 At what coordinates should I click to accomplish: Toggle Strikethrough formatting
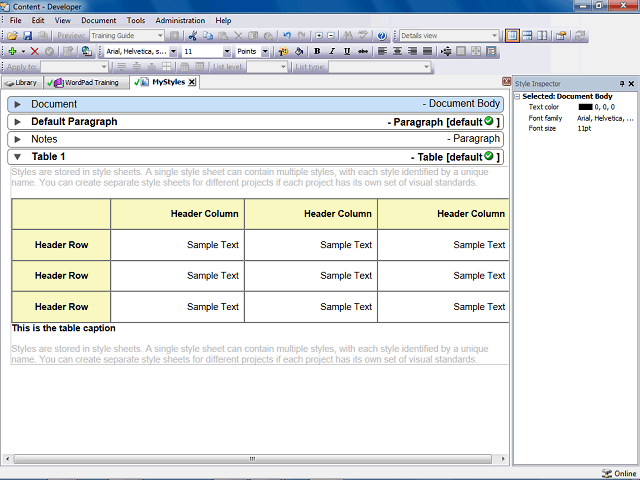point(362,51)
